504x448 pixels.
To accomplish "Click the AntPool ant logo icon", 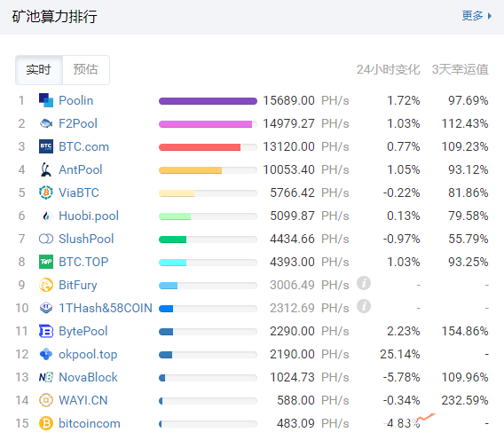I will click(46, 169).
